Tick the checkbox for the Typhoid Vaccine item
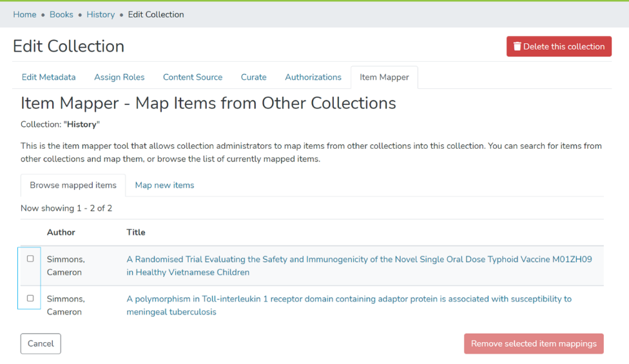 [30, 258]
